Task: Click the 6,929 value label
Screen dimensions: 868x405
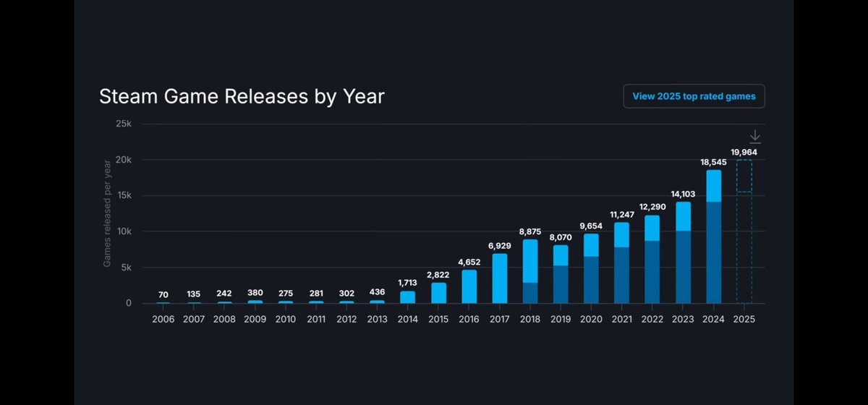Action: (x=500, y=245)
